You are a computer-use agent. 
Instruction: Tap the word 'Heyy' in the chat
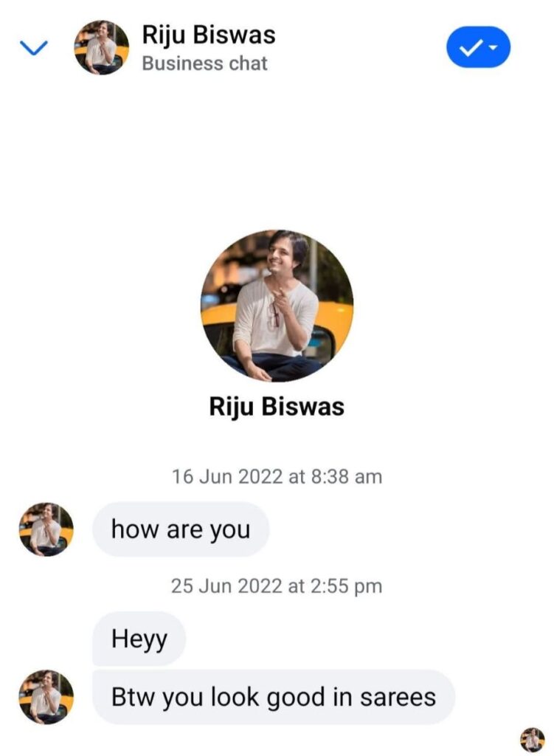click(139, 639)
